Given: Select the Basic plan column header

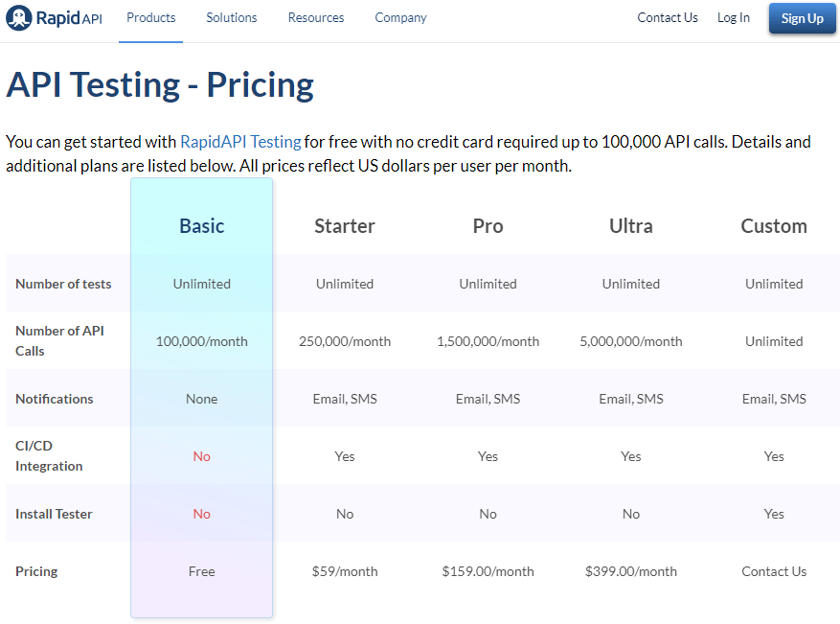Looking at the screenshot, I should tap(201, 225).
